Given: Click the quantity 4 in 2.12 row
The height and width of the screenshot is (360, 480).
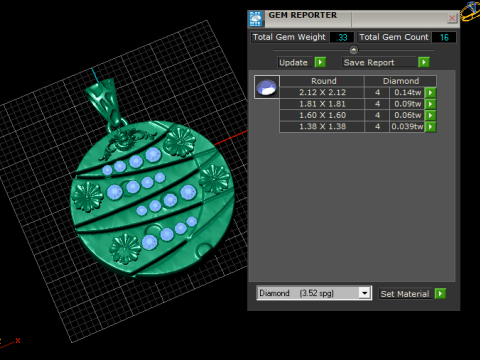Looking at the screenshot, I should click(x=377, y=92).
